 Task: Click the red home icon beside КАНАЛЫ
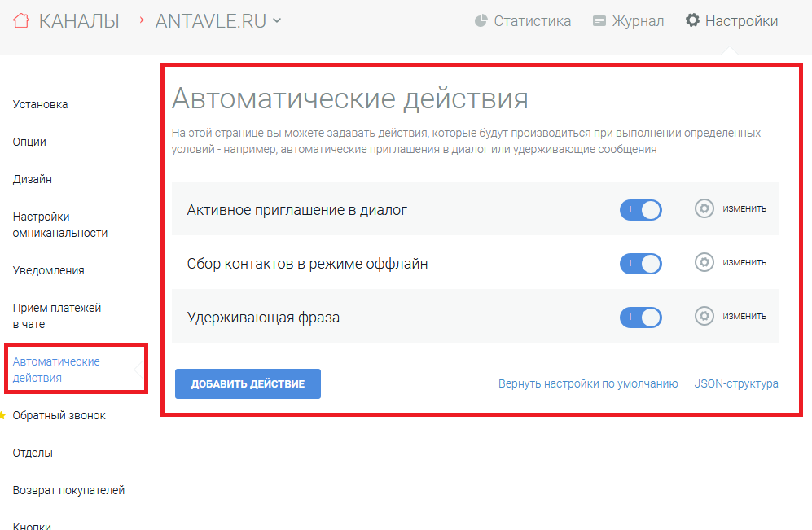click(21, 20)
